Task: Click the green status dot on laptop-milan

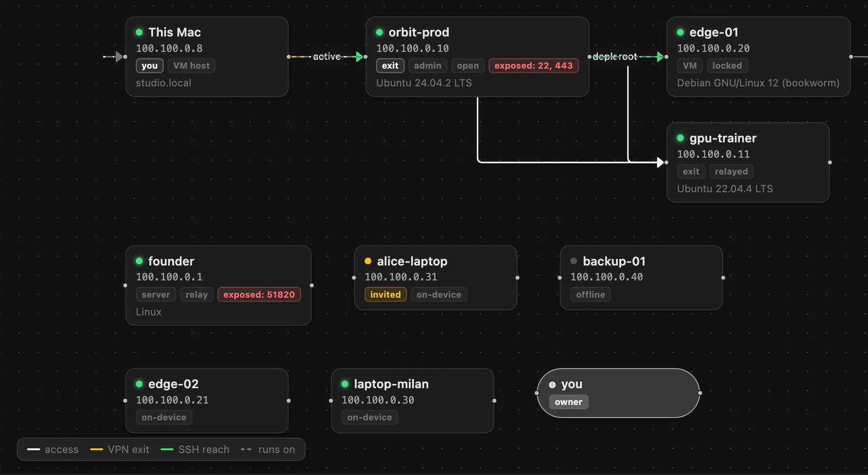Action: click(345, 384)
